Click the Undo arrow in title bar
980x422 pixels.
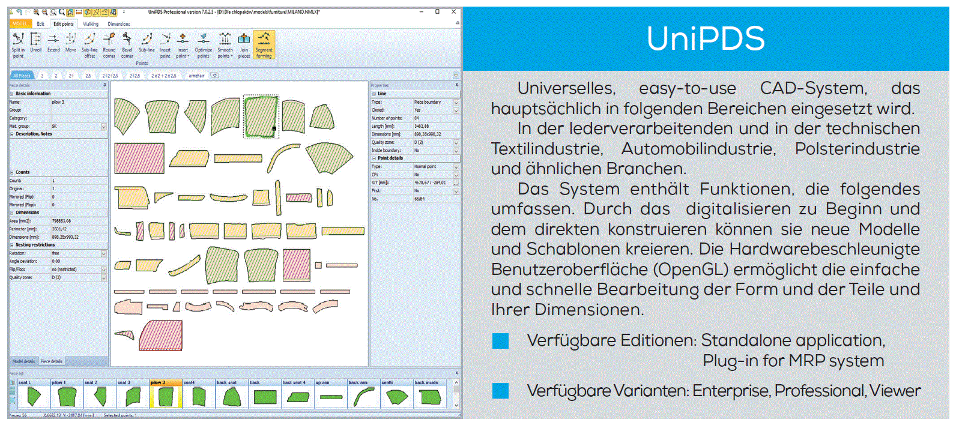pyautogui.click(x=20, y=12)
